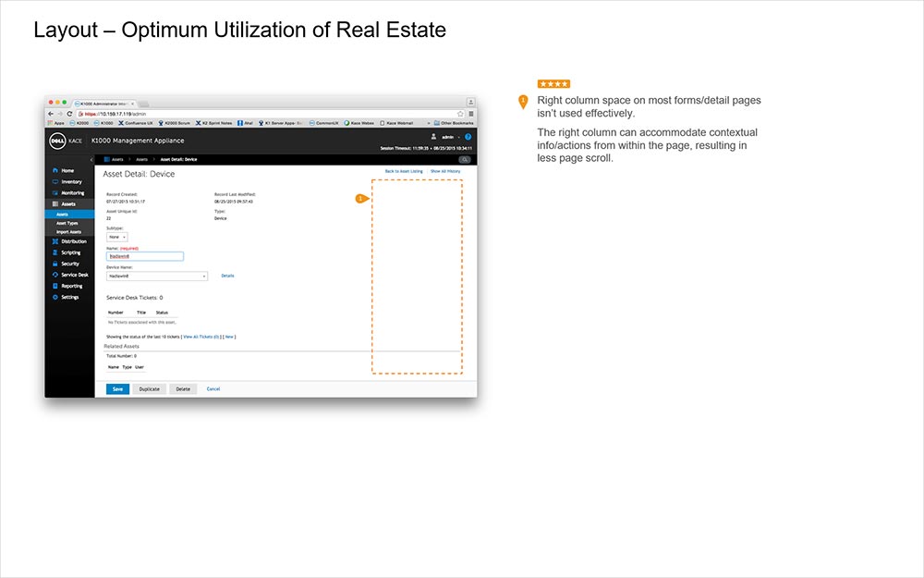Open Inventory from the left sidebar

coord(70,181)
